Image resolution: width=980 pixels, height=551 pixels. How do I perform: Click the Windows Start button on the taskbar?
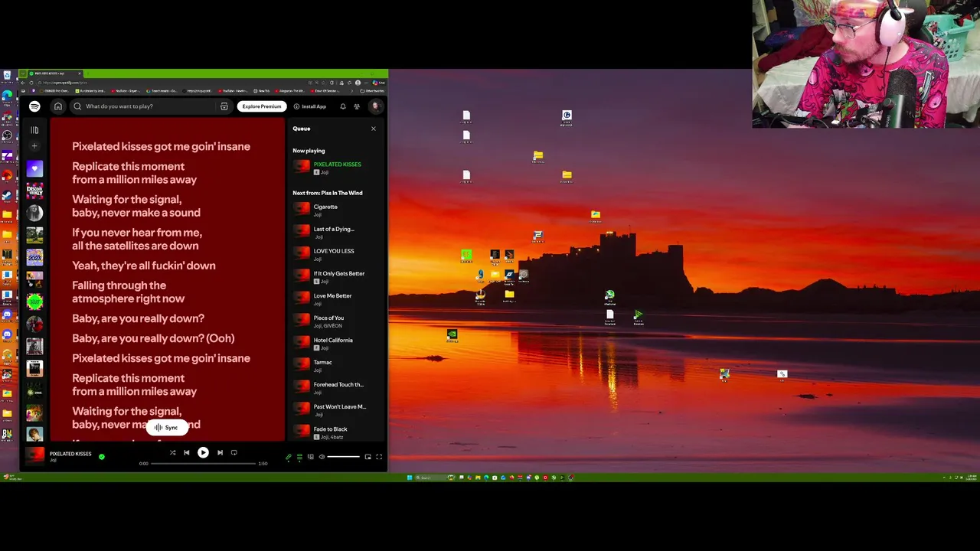pyautogui.click(x=410, y=478)
